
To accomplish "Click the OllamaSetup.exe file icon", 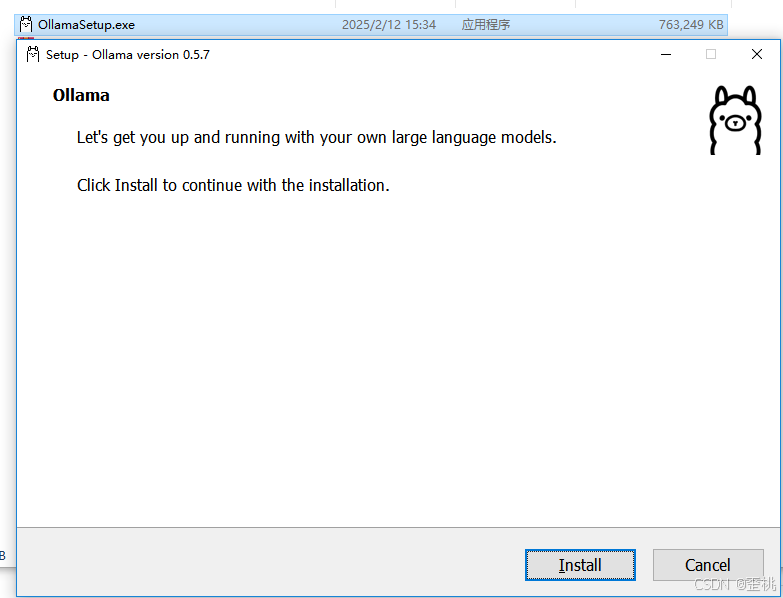I will pyautogui.click(x=25, y=24).
